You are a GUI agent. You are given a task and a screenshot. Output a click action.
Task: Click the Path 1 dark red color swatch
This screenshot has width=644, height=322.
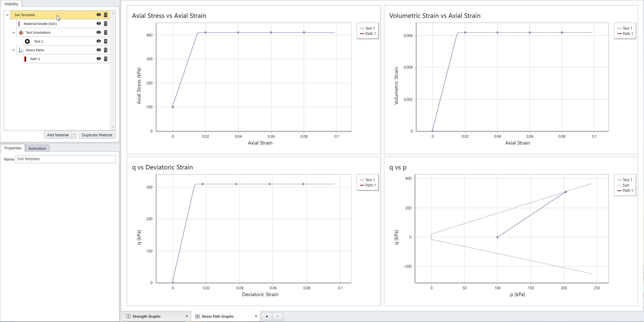coord(25,59)
